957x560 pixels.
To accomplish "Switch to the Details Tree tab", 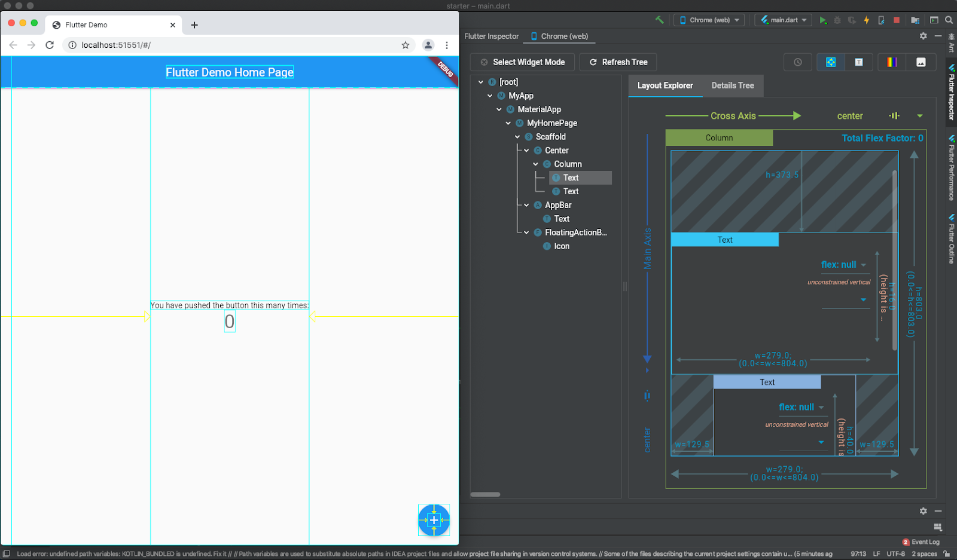I will pos(732,85).
